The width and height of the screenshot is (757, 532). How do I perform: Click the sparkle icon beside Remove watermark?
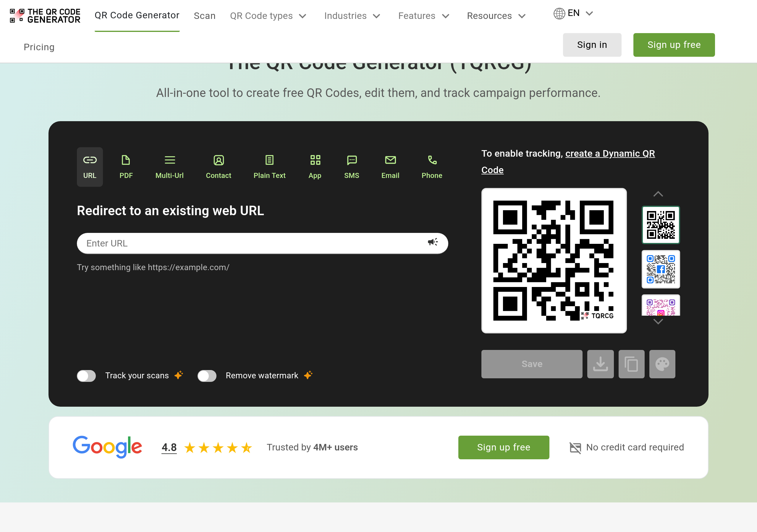(x=308, y=375)
